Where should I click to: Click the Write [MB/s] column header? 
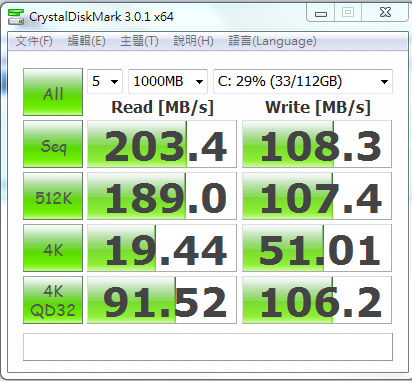[x=318, y=108]
